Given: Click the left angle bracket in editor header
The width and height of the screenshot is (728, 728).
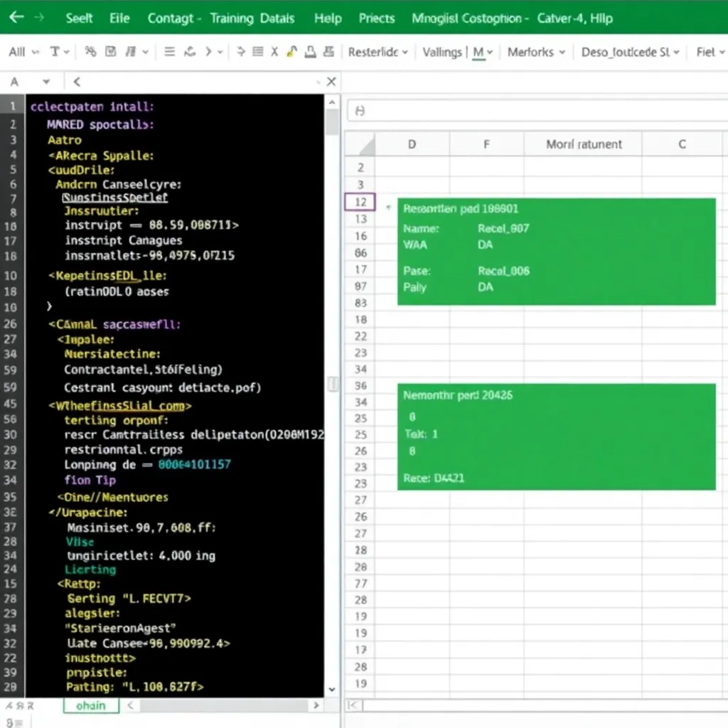Looking at the screenshot, I should coord(77,82).
